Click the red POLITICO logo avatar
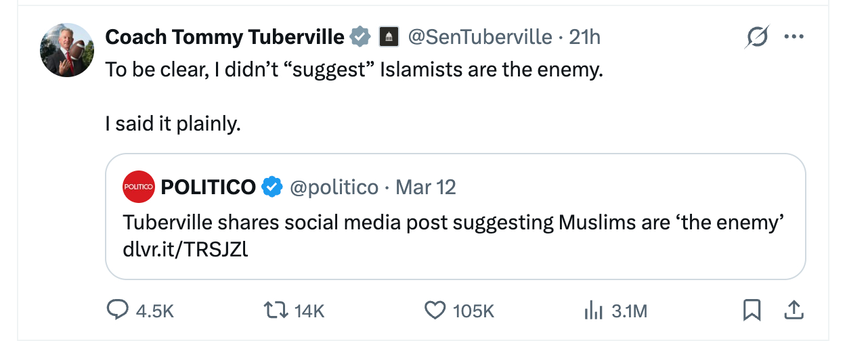The height and width of the screenshot is (341, 868). coord(139,187)
